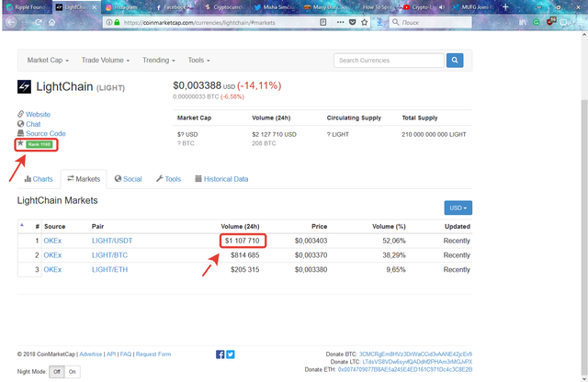Open the browser home page icon
The height and width of the screenshot is (382, 588).
pyautogui.click(x=51, y=22)
